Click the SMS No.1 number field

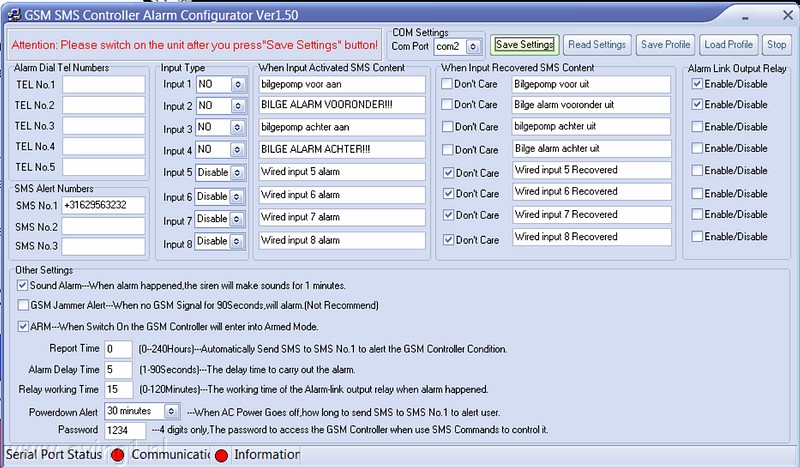pyautogui.click(x=104, y=206)
